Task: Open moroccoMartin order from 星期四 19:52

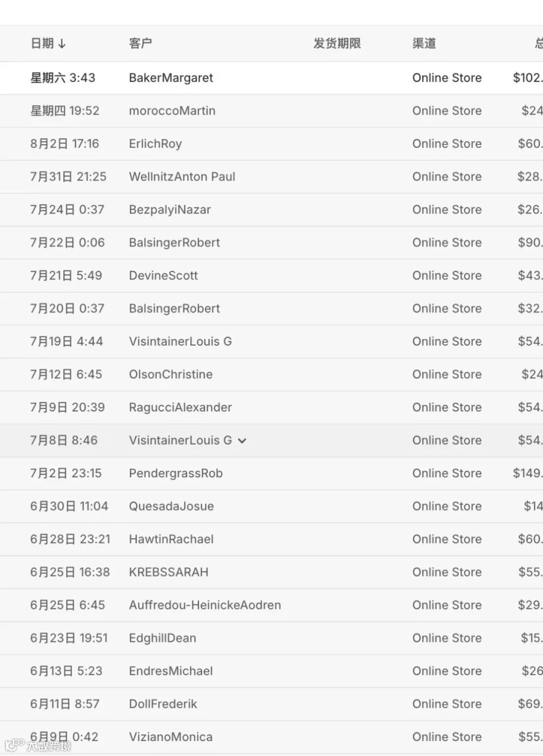Action: (x=271, y=111)
